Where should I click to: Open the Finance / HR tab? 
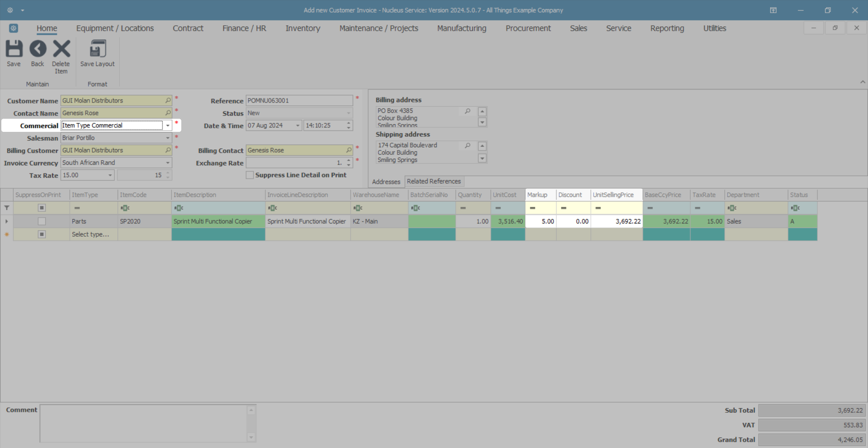coord(244,28)
